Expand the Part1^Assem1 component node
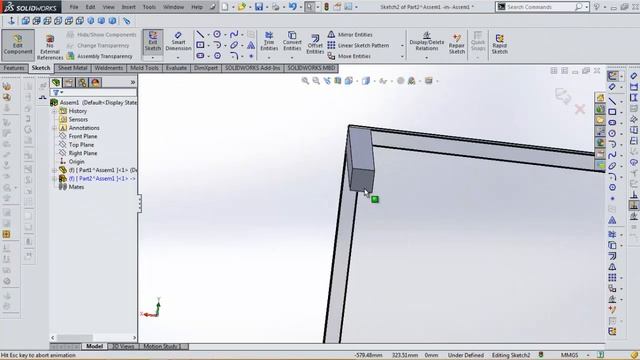This screenshot has width=640, height=360. (x=54, y=170)
